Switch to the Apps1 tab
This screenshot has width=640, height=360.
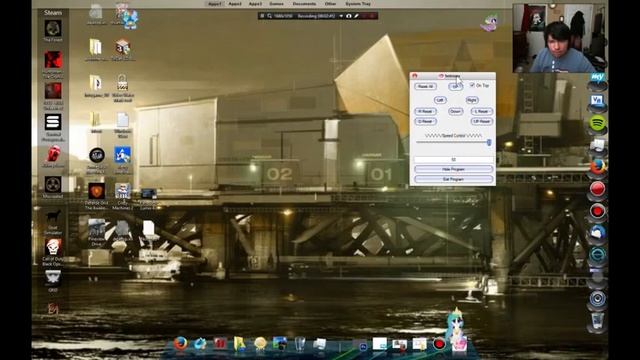tap(215, 4)
